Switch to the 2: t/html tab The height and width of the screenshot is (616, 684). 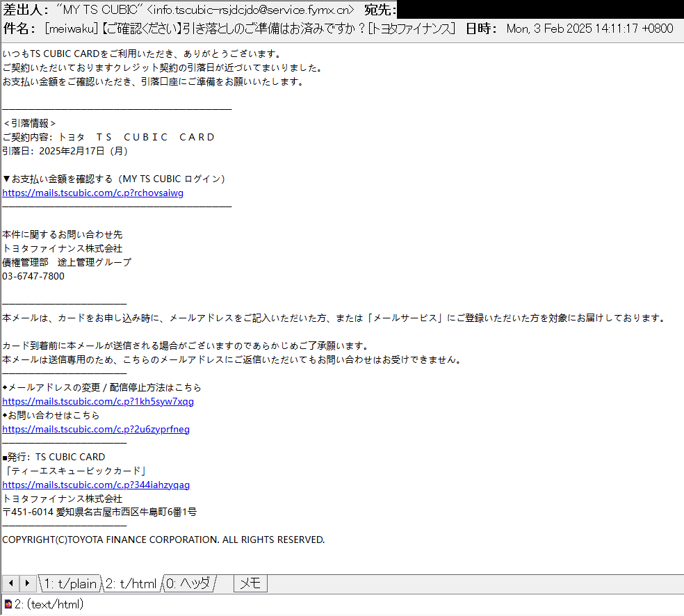coord(132,584)
